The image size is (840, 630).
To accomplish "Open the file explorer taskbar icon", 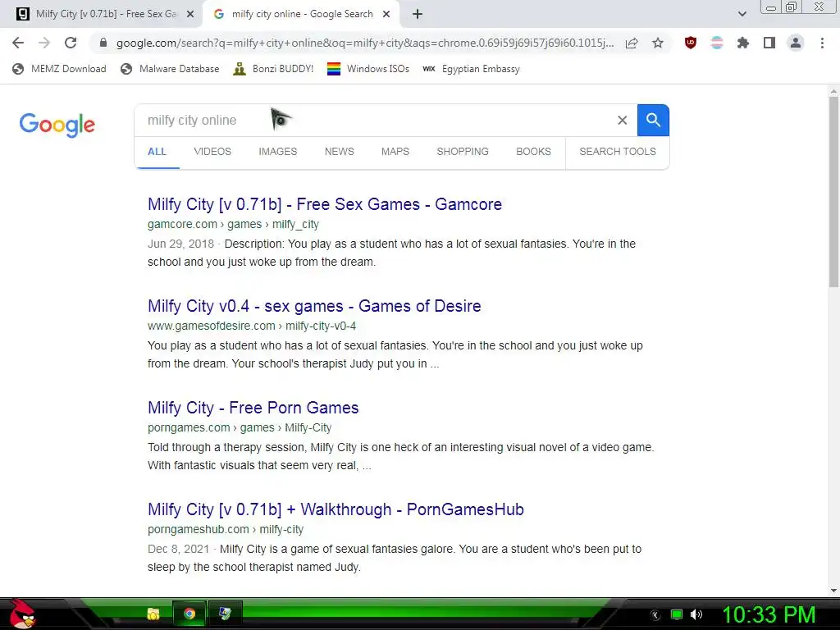I will (x=153, y=614).
